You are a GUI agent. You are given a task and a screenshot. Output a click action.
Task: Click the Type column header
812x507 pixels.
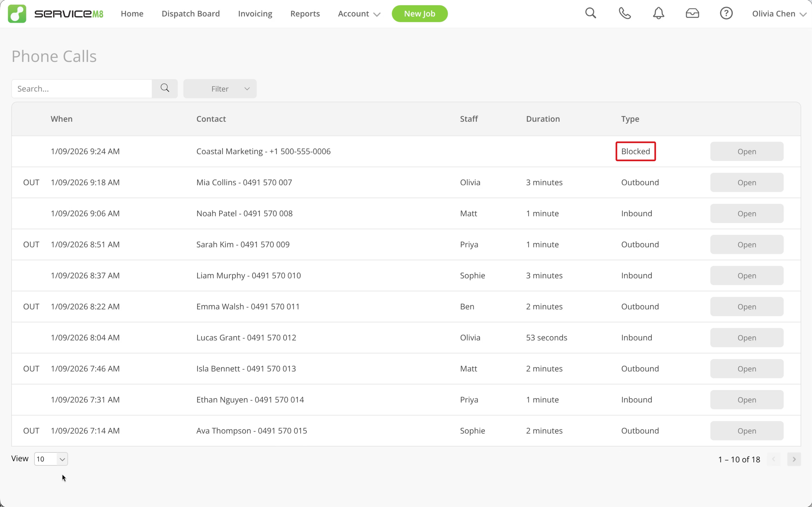(630, 119)
